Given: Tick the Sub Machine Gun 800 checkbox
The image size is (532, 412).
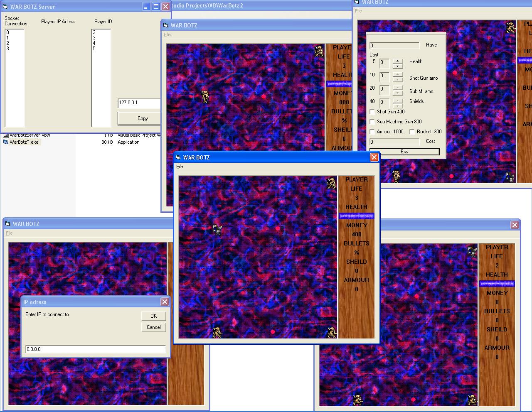Looking at the screenshot, I should (x=372, y=122).
